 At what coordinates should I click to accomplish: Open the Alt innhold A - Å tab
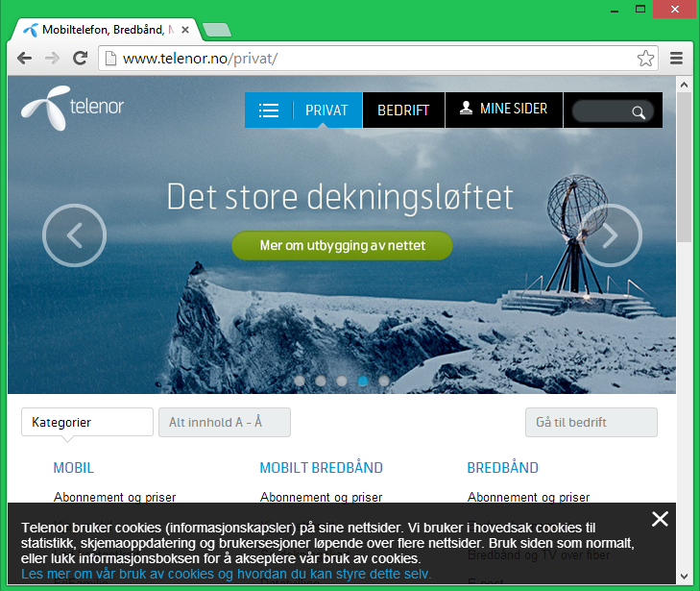click(225, 422)
